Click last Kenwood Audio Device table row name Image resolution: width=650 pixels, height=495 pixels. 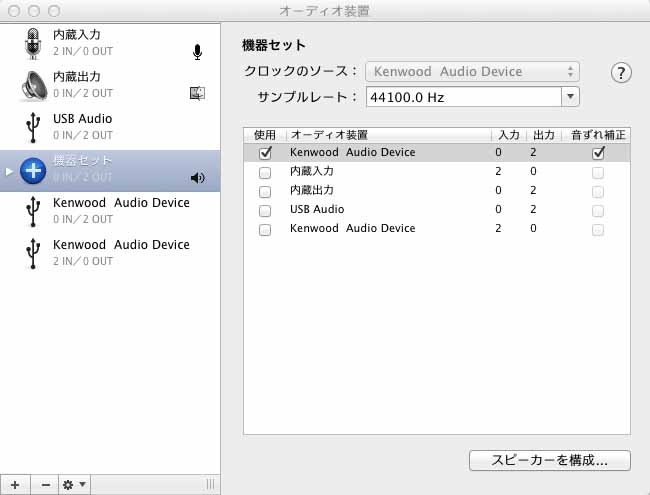click(x=352, y=228)
